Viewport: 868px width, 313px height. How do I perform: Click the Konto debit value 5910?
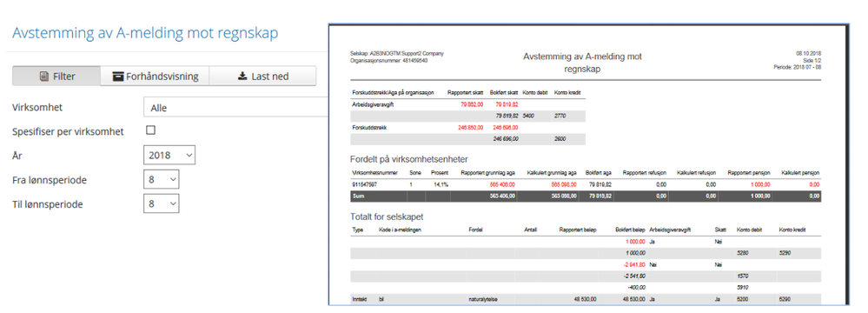click(742, 288)
